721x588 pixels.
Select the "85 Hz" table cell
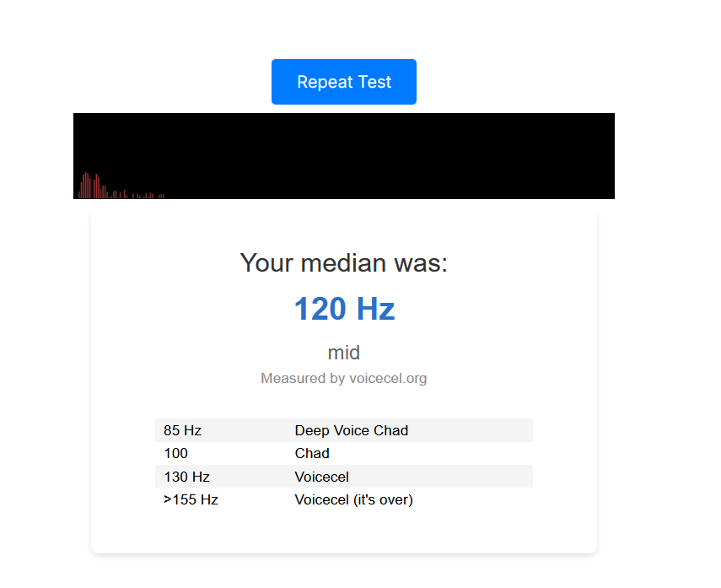point(183,430)
